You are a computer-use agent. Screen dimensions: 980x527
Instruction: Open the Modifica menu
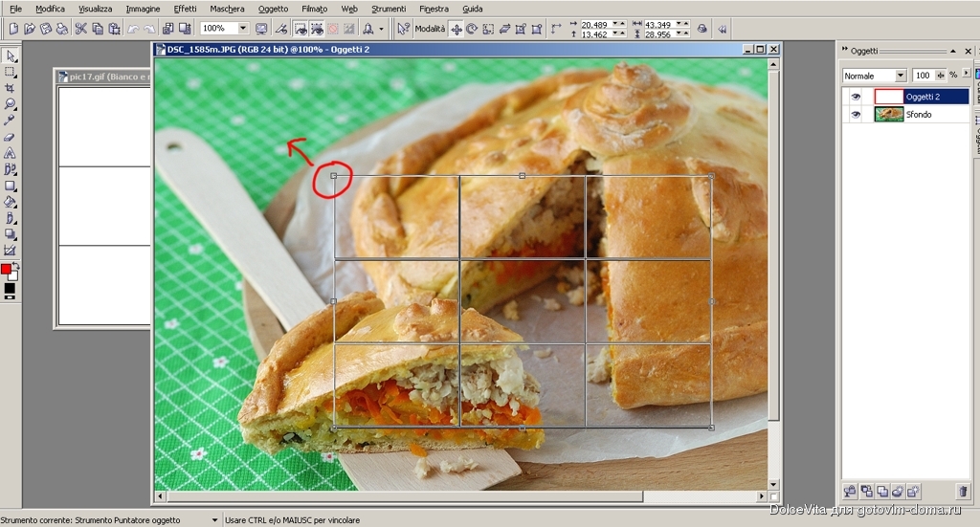coord(50,9)
